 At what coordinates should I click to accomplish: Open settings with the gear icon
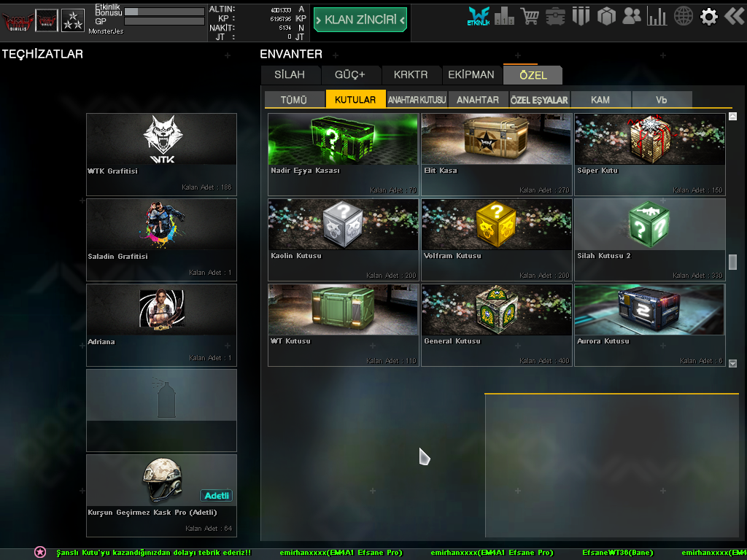click(708, 17)
